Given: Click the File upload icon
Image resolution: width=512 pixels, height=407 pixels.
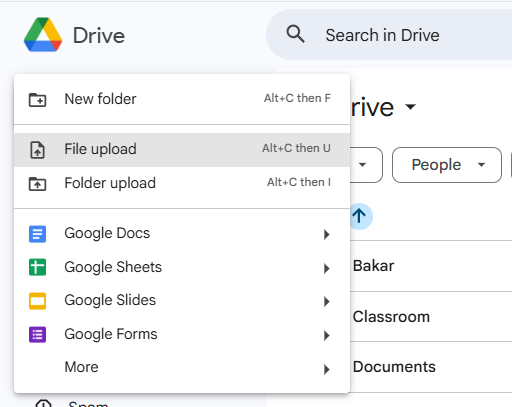Looking at the screenshot, I should coord(37,150).
